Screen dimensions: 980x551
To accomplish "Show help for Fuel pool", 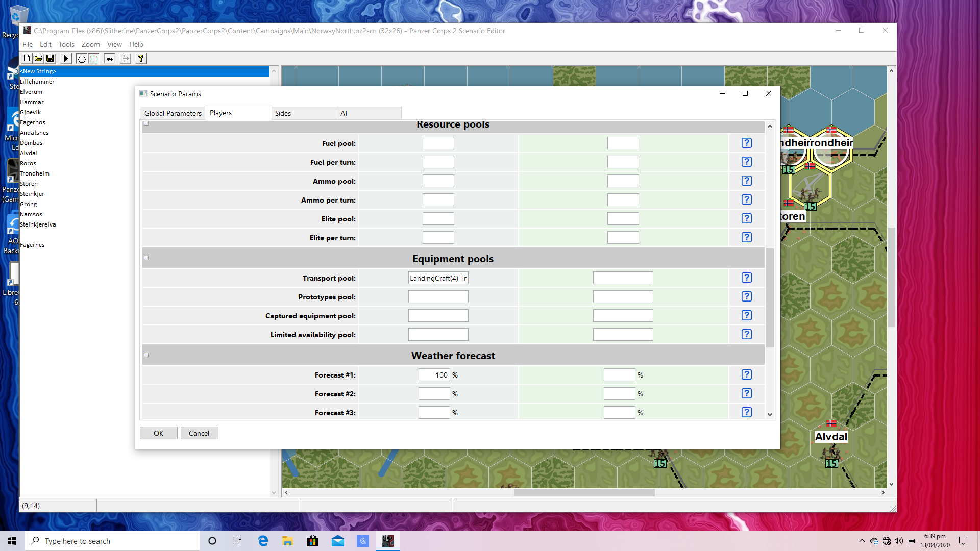I will click(746, 143).
